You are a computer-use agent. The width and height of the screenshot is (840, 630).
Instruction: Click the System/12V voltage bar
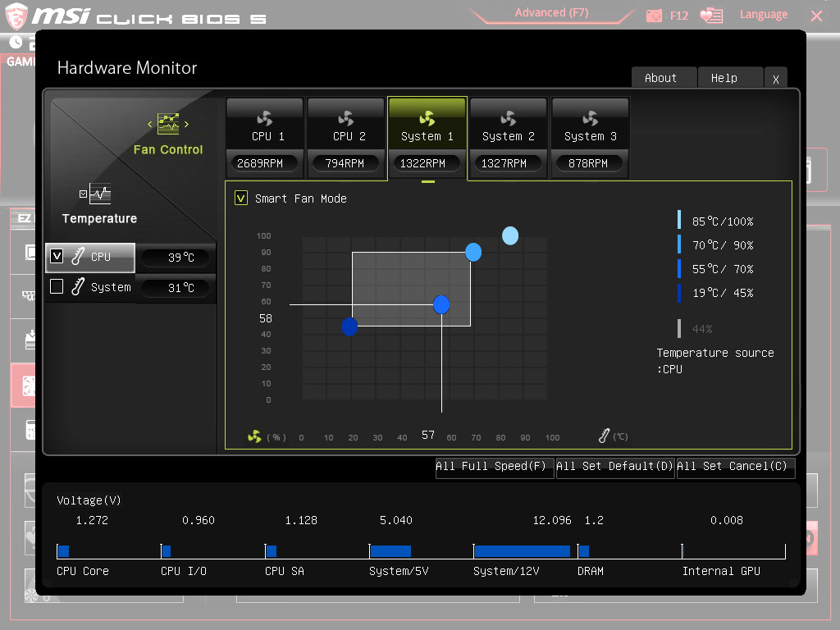click(x=523, y=551)
